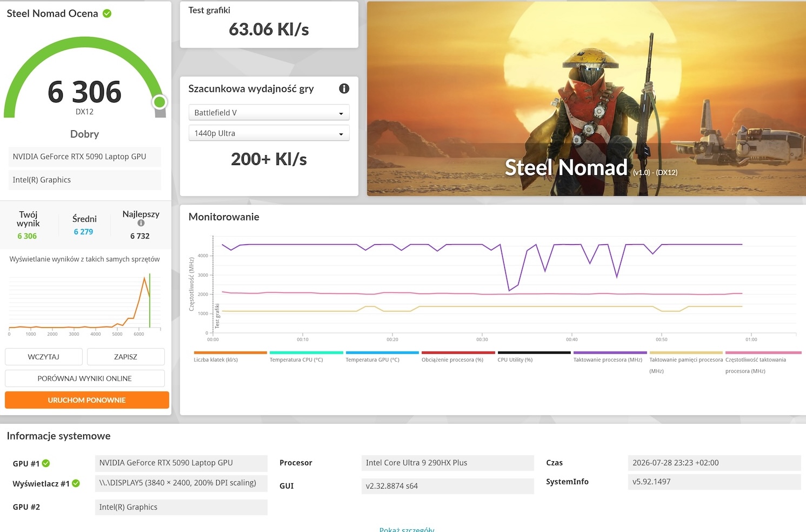Image resolution: width=806 pixels, height=532 pixels.
Task: Click the info icon under Najlepszy
Action: [x=141, y=223]
